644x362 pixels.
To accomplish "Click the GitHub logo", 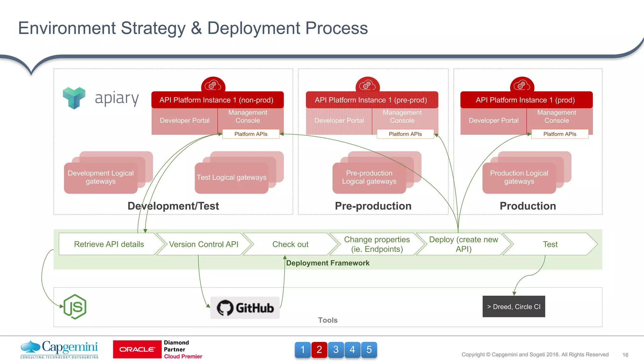I will 245,308.
